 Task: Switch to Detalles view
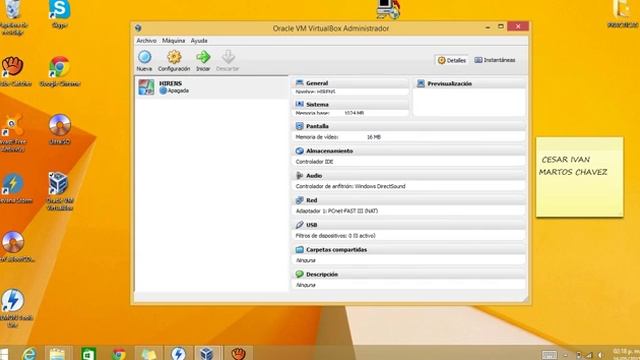pos(451,60)
